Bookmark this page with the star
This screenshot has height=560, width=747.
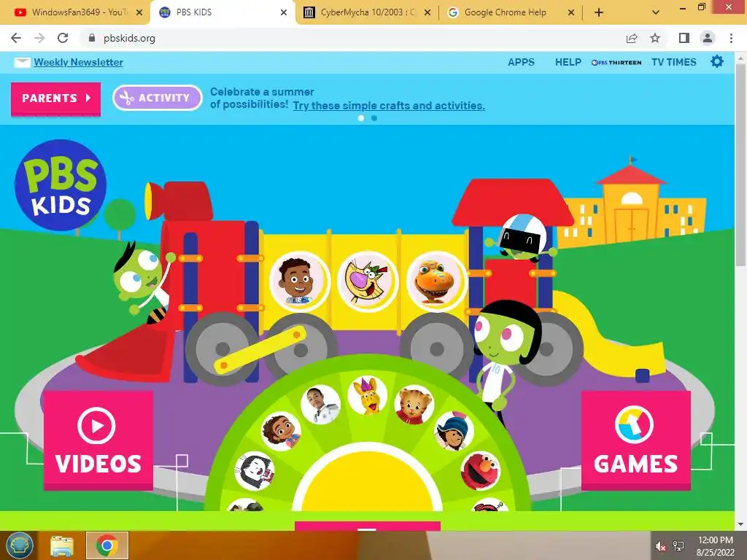[656, 38]
